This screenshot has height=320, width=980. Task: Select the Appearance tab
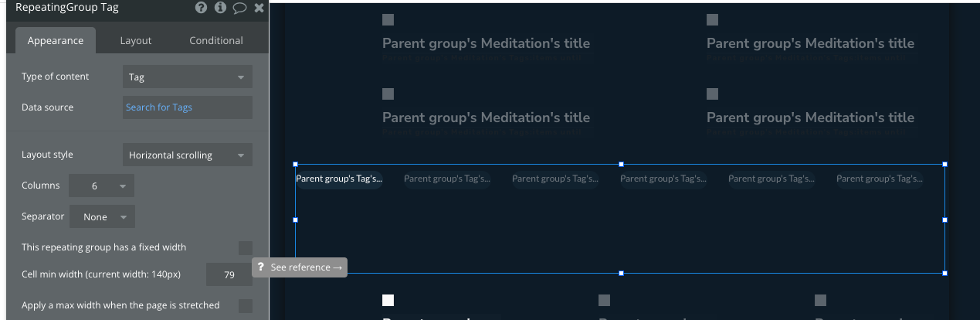tap(56, 41)
